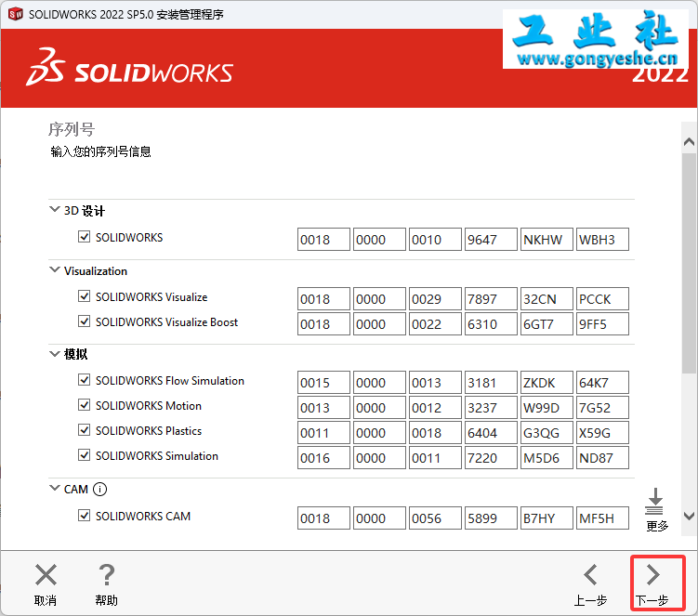Collapse the 模拟 section
Screen dimensions: 698x616
click(54, 354)
